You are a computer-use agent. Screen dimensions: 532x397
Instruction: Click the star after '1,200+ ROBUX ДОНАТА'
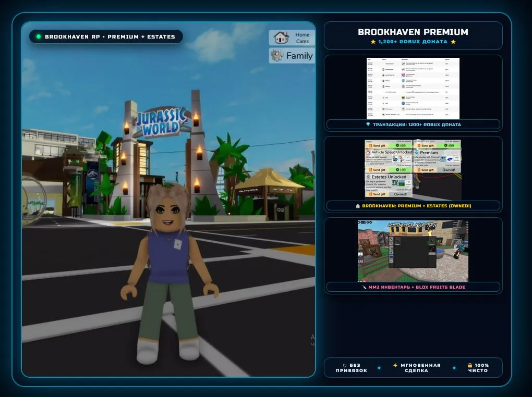(453, 42)
